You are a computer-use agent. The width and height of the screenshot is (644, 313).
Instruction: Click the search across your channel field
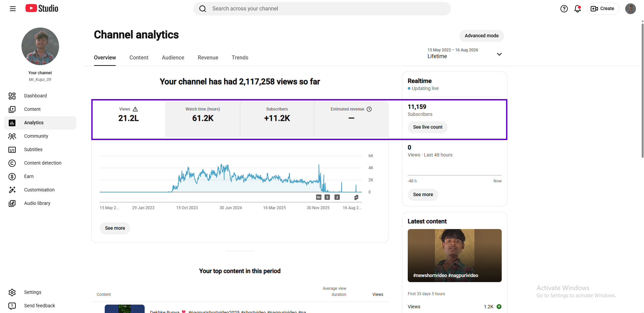322,9
